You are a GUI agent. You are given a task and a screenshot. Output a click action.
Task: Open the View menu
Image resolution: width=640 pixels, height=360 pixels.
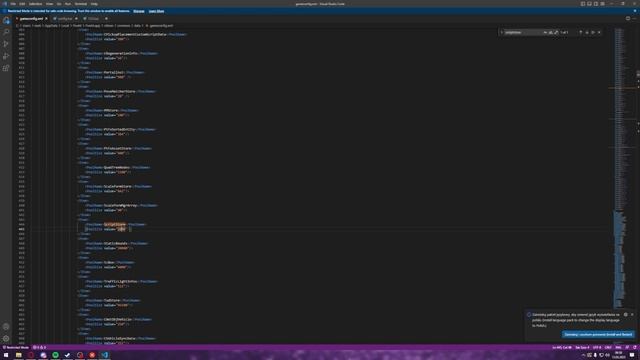[x=49, y=4]
